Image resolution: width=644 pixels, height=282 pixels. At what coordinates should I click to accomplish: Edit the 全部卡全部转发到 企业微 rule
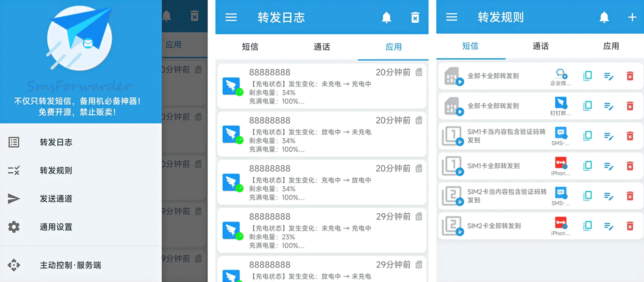pos(609,76)
